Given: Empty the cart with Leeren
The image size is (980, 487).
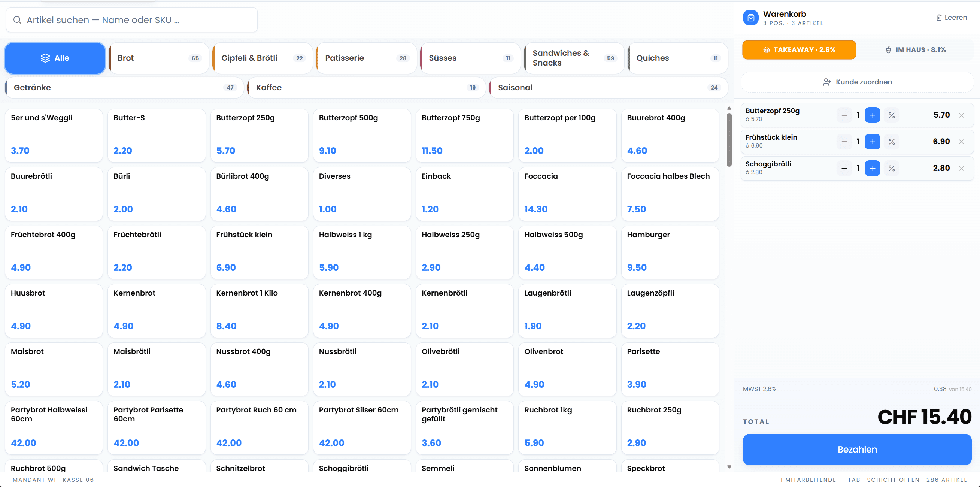Looking at the screenshot, I should point(952,18).
